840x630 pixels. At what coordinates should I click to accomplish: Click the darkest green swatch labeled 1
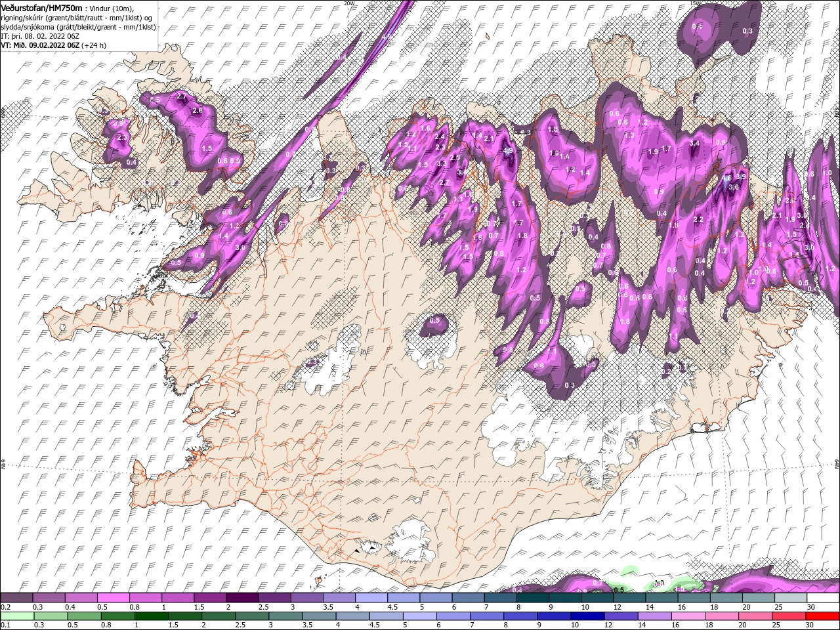(152, 616)
